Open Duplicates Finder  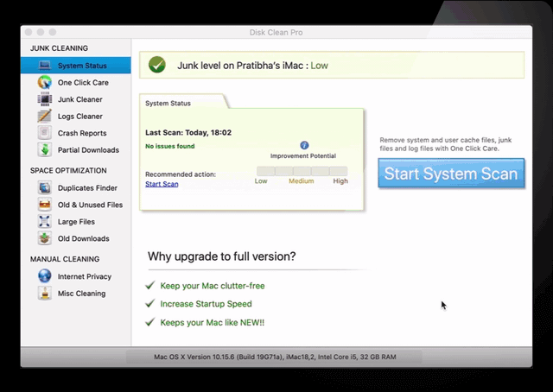point(76,188)
